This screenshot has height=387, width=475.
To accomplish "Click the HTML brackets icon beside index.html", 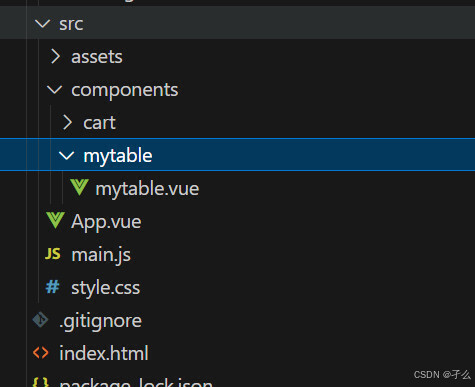I will (41, 353).
